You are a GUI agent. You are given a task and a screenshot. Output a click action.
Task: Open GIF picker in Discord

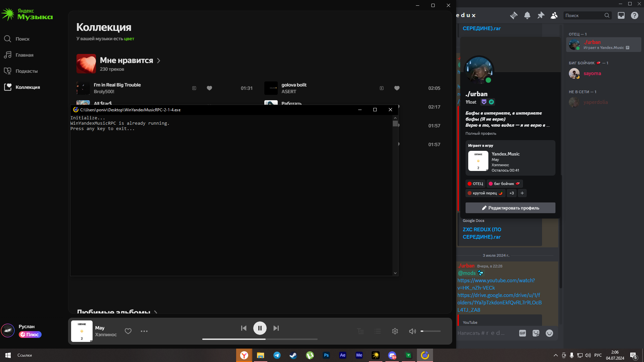coord(523,333)
